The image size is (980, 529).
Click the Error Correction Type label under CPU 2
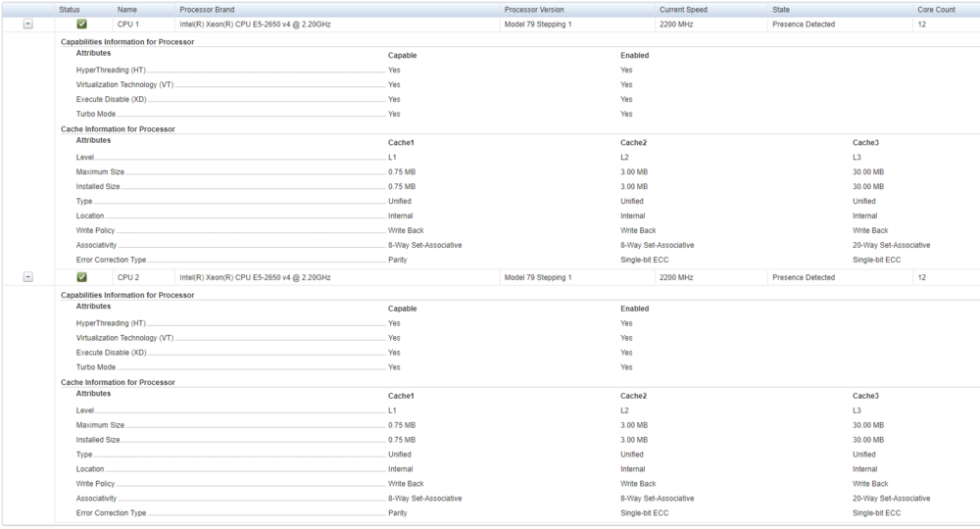point(112,512)
